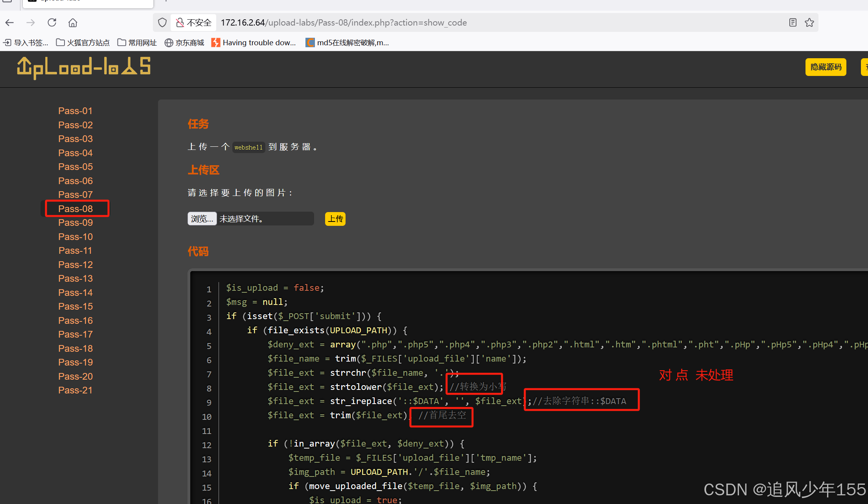Go to Firefox home page icon
Screen dimensions: 868x504
pos(73,23)
